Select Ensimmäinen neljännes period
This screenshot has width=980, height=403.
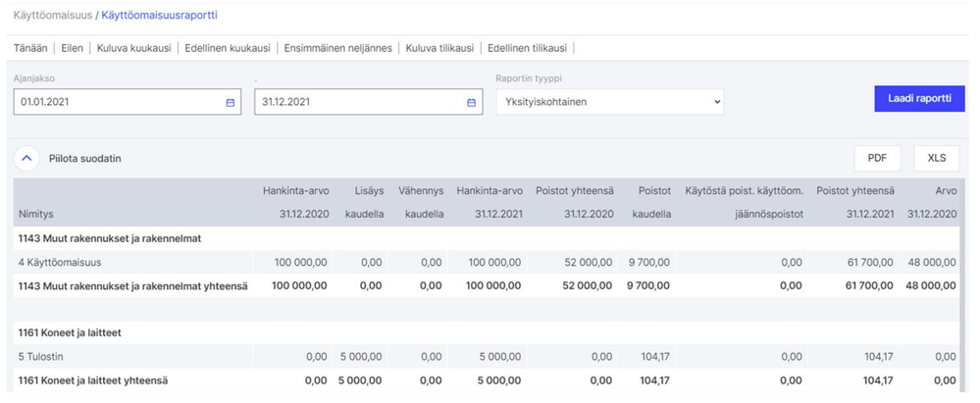pos(338,47)
